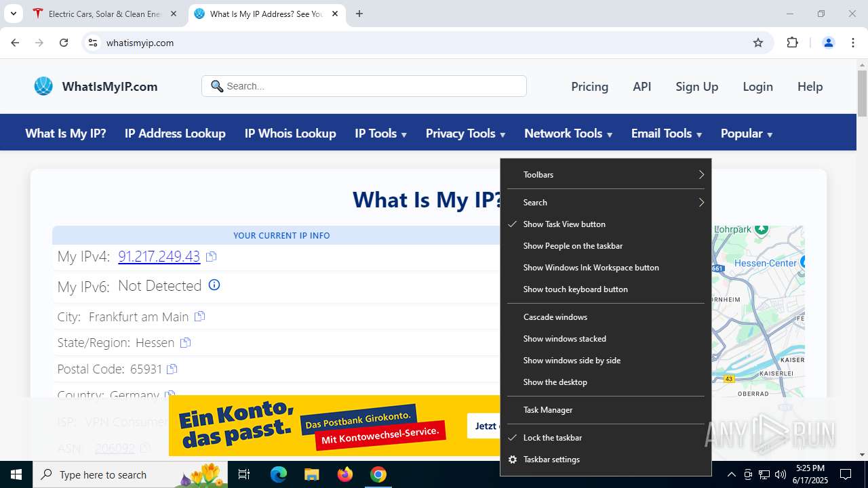Click the Login link
The image size is (868, 488).
click(x=757, y=87)
